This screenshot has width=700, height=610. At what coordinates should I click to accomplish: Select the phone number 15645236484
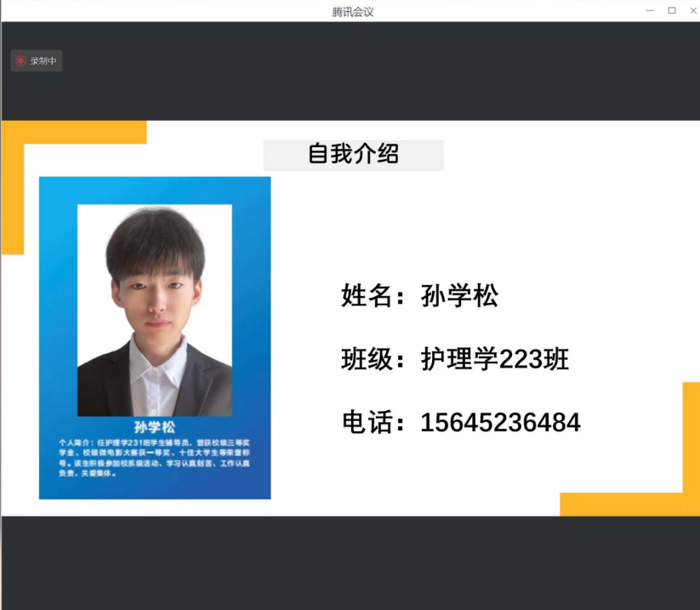pos(500,422)
